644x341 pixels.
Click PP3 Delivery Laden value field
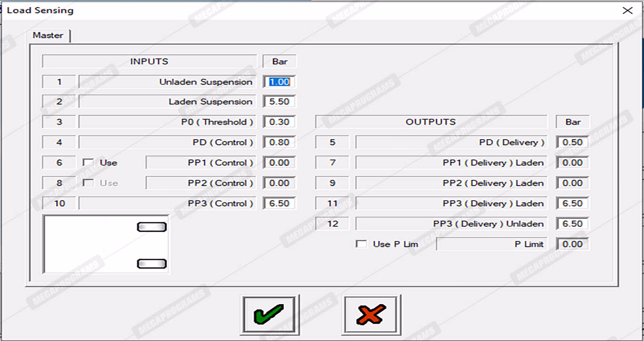(x=572, y=204)
